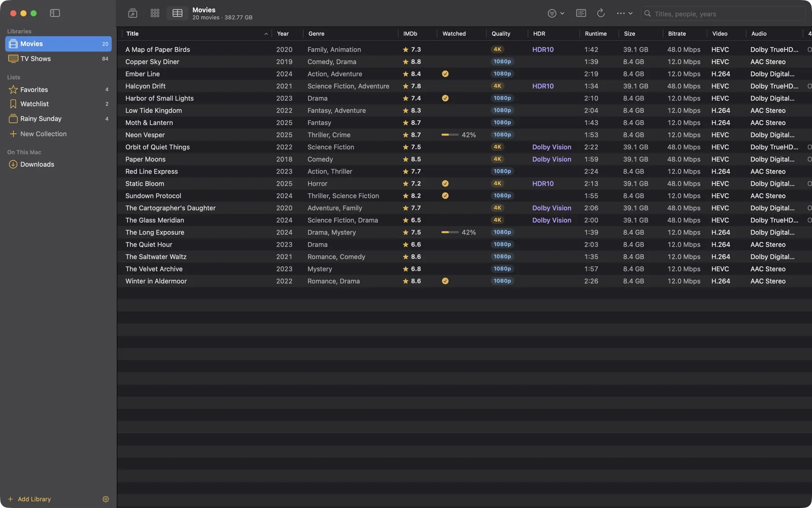Screen dimensions: 812x508
Task: Click the Dolby Vision label for The Glass Meridian
Action: click(552, 220)
